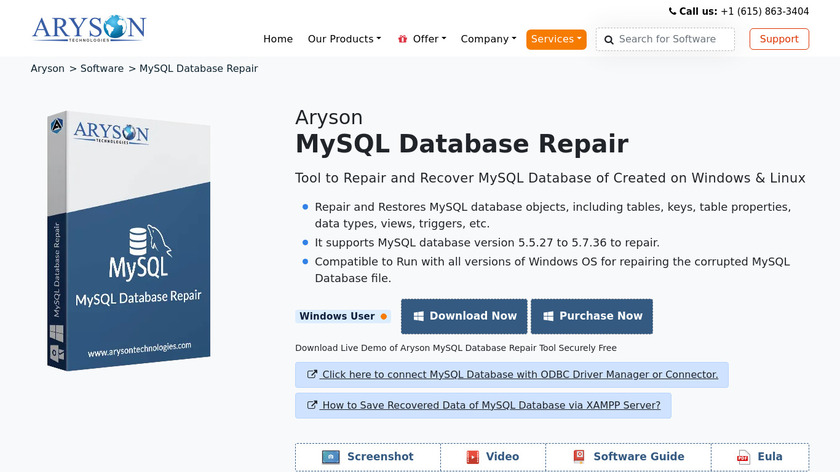840x472 pixels.
Task: Click the Download Now button
Action: click(x=464, y=317)
